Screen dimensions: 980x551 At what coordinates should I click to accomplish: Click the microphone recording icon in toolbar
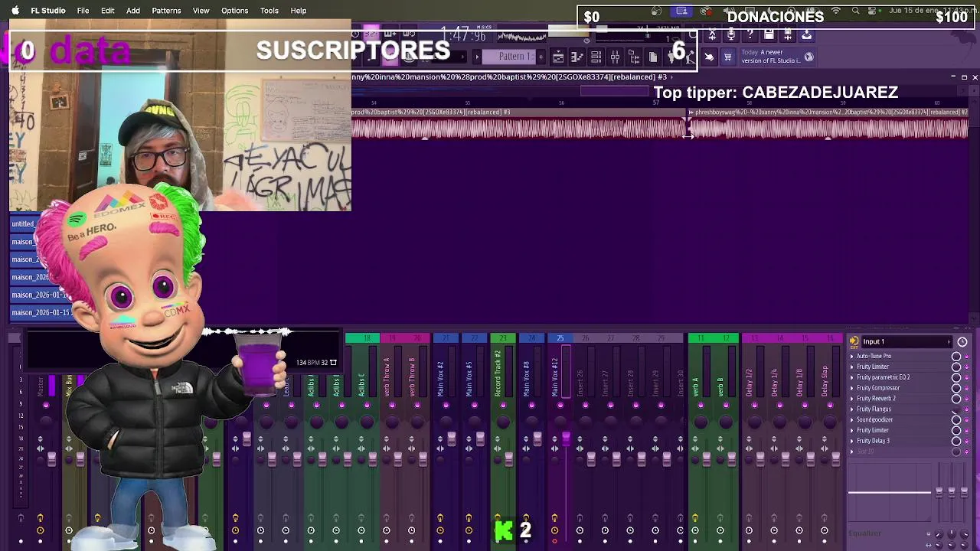[x=731, y=34]
